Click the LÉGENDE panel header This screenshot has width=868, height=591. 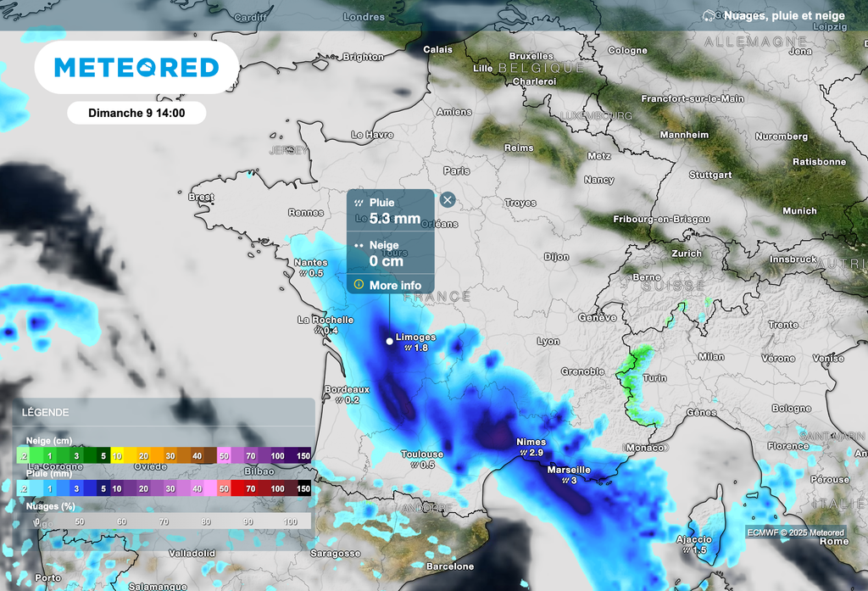pos(45,412)
